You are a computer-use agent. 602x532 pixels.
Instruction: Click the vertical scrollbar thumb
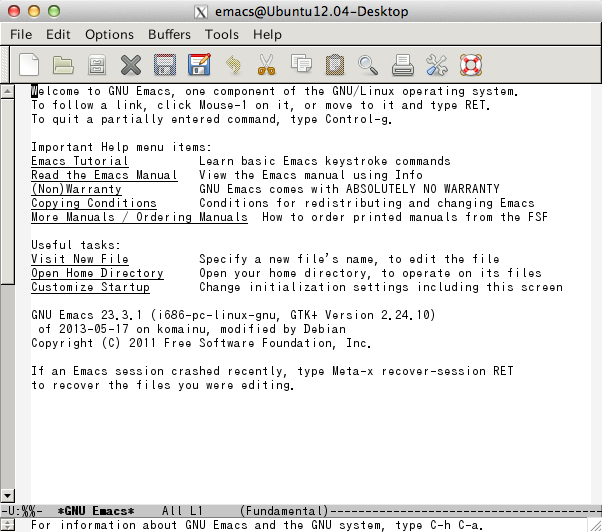click(7, 191)
